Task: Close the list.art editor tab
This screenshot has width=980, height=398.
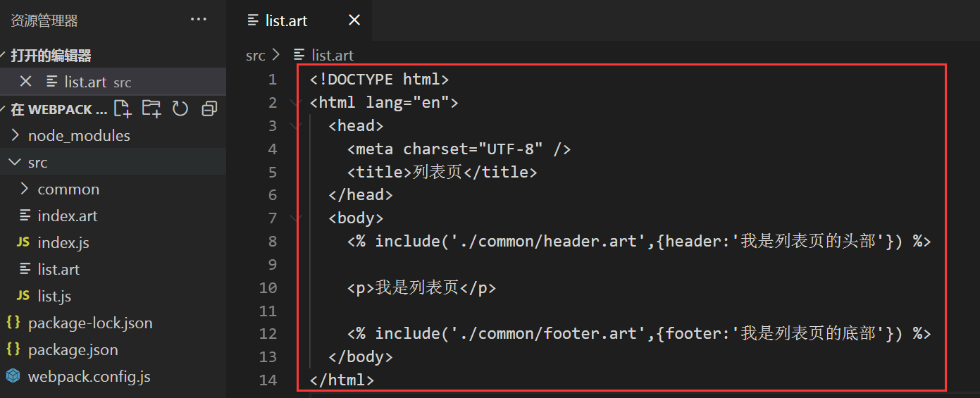Action: (354, 20)
